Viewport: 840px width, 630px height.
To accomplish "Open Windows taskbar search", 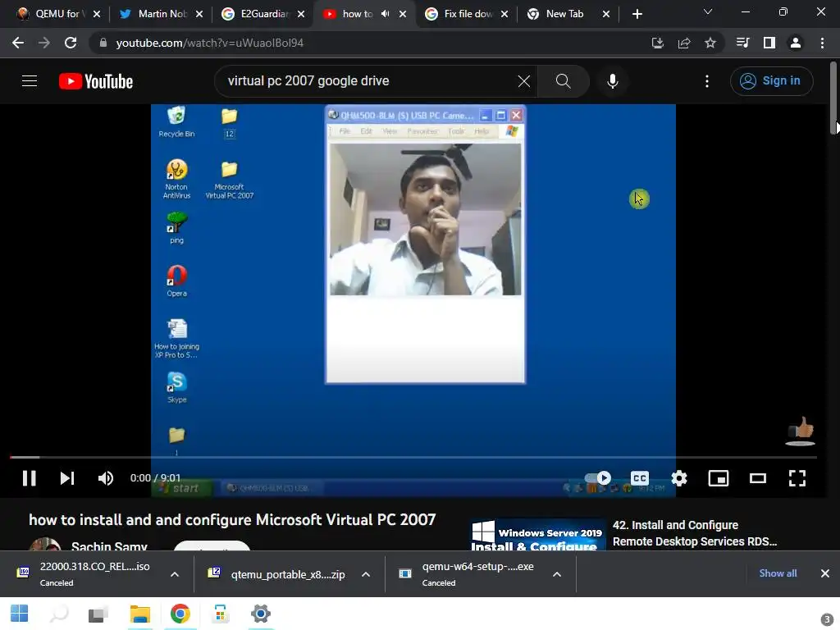I will (59, 614).
